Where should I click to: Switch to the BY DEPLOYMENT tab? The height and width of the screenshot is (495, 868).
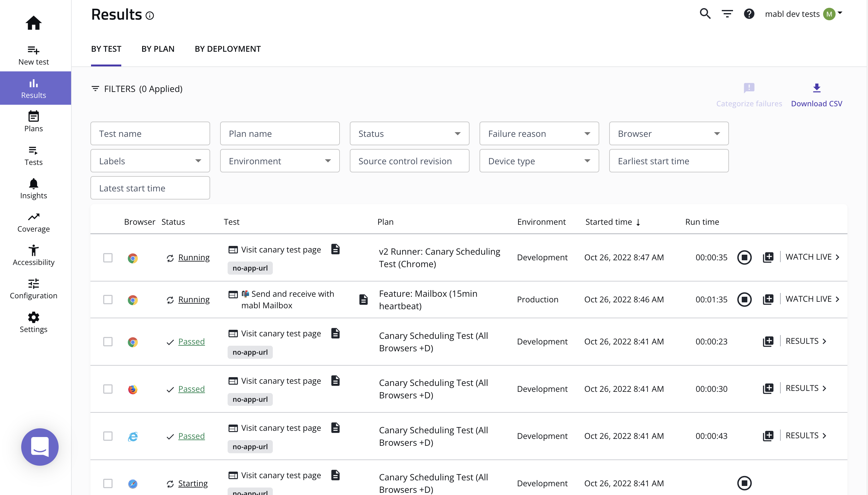pos(228,49)
